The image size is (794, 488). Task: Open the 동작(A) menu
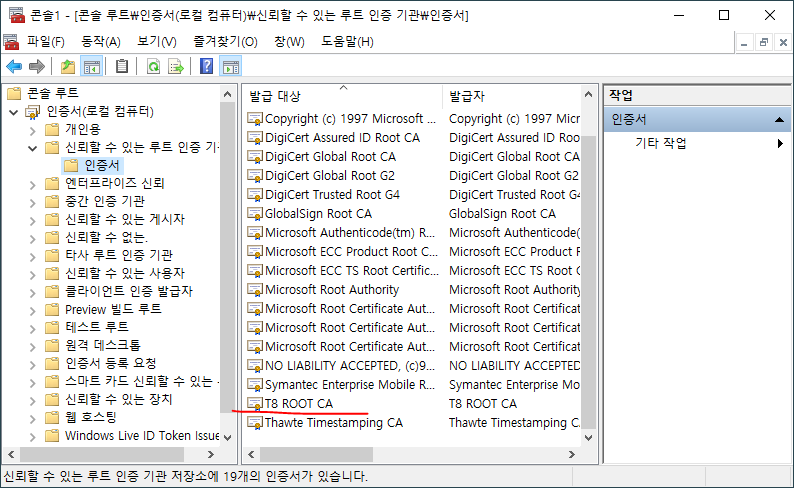[x=101, y=42]
